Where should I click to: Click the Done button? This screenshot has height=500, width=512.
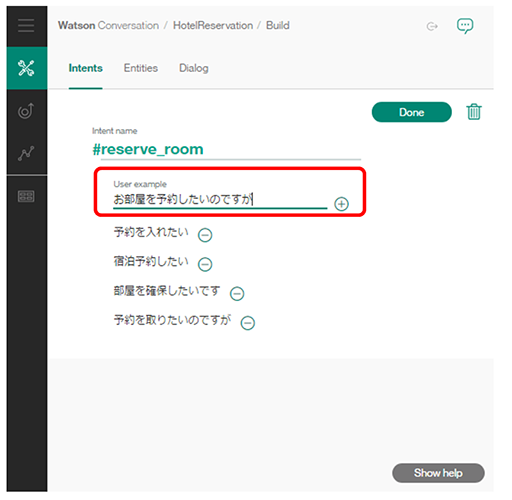(x=412, y=112)
